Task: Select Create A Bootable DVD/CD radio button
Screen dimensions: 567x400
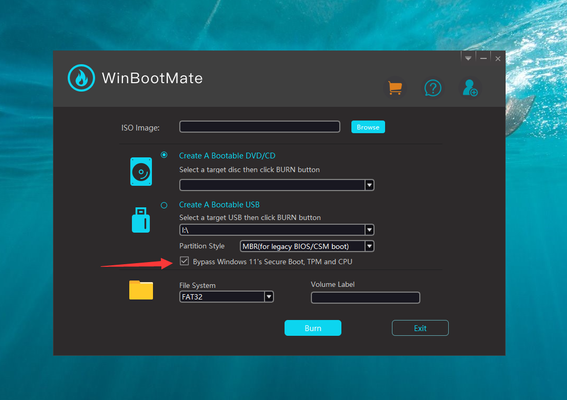Action: click(x=164, y=155)
